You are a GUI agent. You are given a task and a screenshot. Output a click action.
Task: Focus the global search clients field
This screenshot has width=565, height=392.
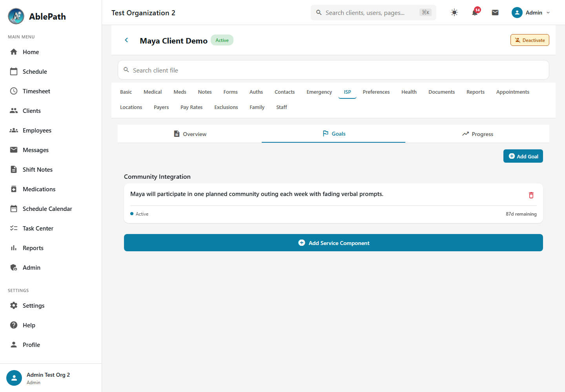click(374, 13)
